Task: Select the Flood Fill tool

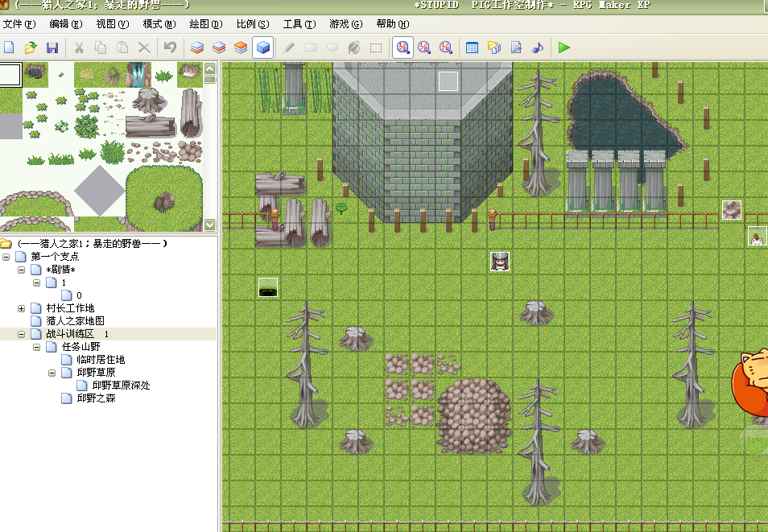Action: pos(354,47)
